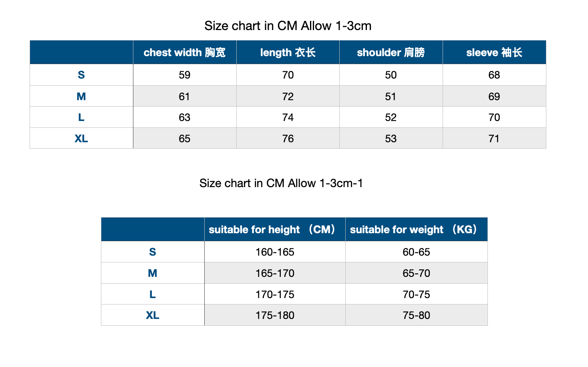
Task: Select shoulder value 52 for size L
Action: [x=391, y=117]
